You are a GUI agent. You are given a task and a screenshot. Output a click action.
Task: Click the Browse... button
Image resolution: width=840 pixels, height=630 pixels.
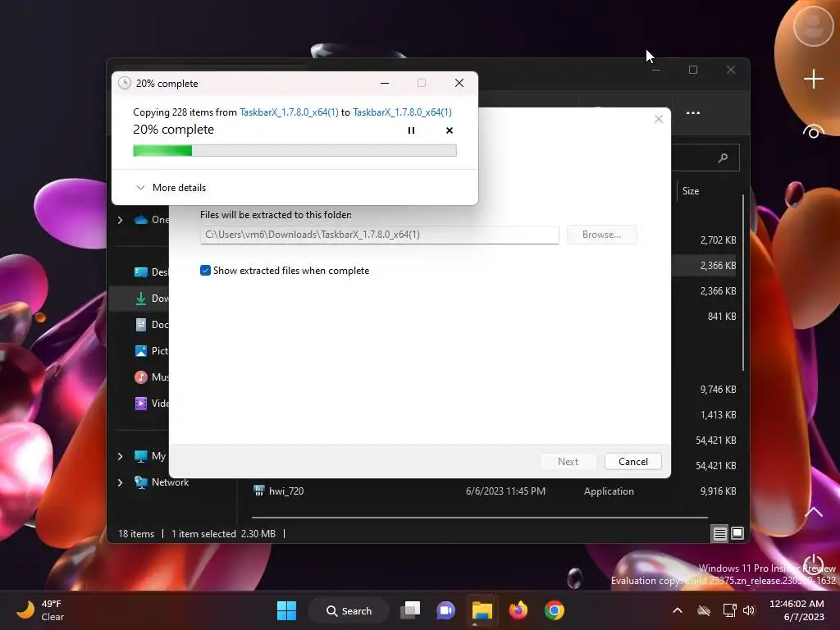pos(601,235)
